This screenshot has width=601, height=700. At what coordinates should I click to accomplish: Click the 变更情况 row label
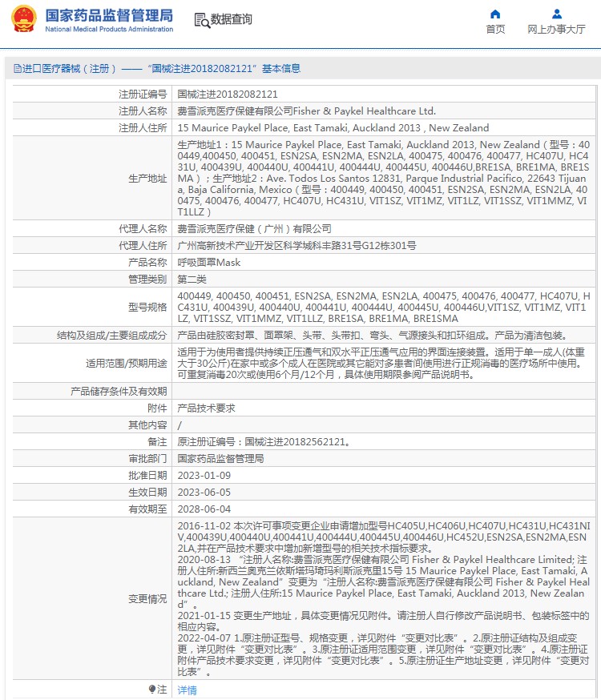point(147,598)
